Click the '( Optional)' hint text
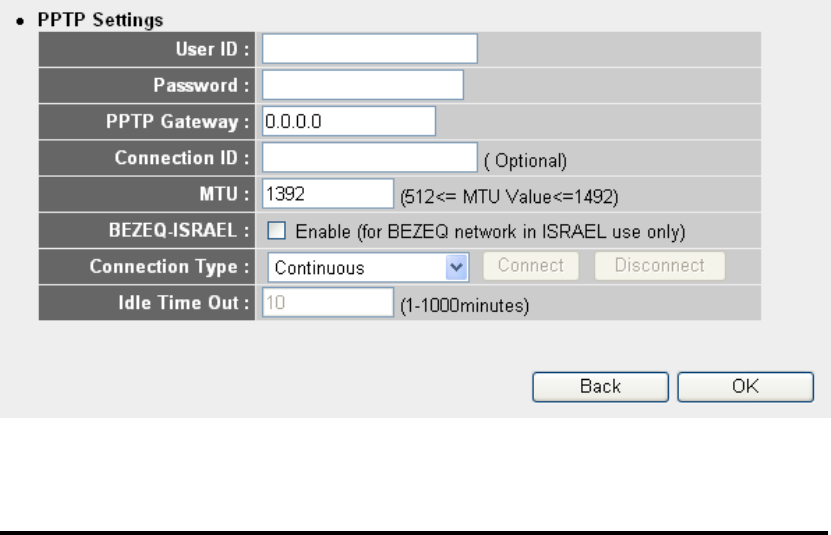 point(525,161)
